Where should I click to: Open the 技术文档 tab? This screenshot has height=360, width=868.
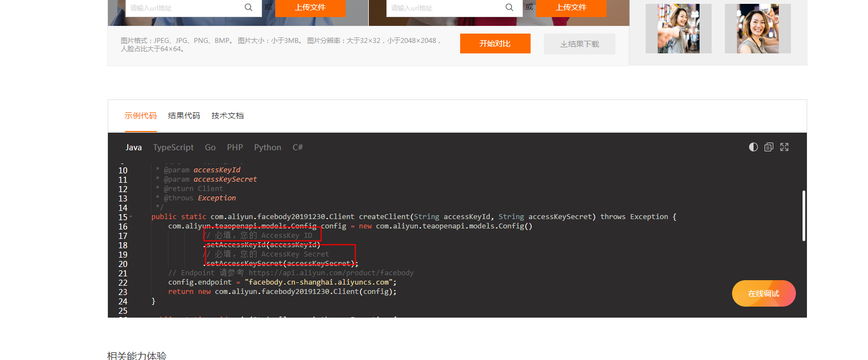(227, 116)
